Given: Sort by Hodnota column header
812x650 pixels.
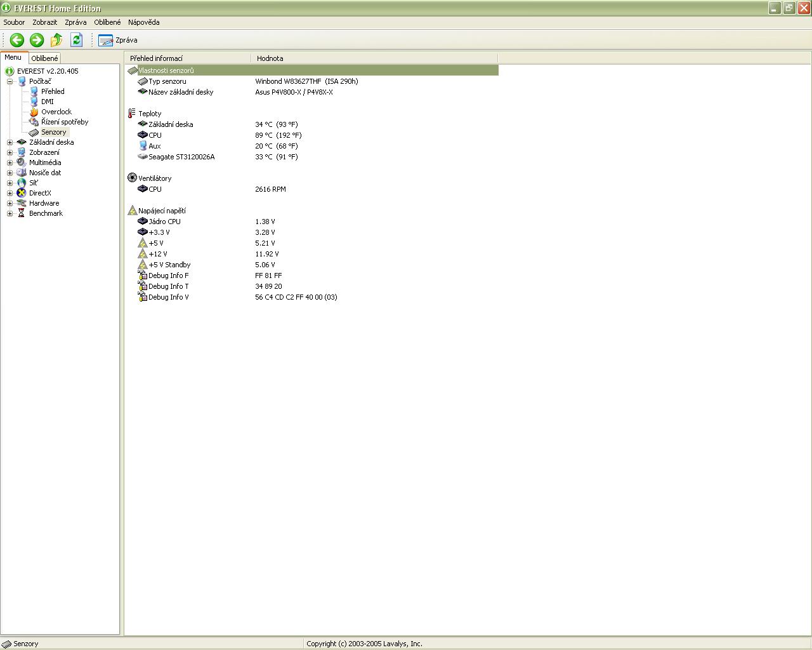Looking at the screenshot, I should 374,58.
